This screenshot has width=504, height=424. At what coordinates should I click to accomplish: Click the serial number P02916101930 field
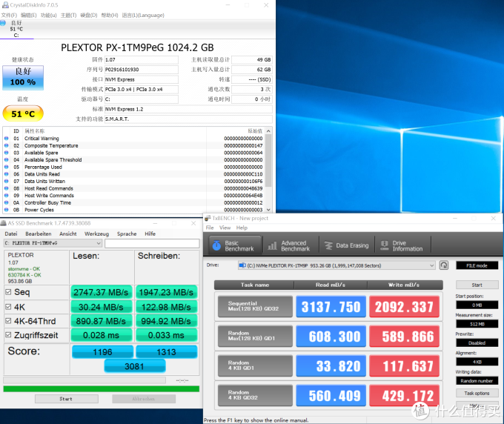pyautogui.click(x=142, y=70)
